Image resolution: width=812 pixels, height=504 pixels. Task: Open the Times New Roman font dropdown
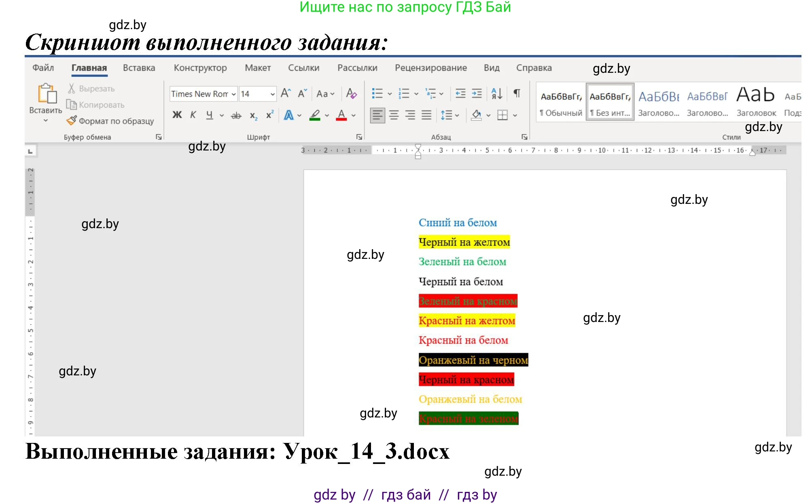tap(233, 94)
